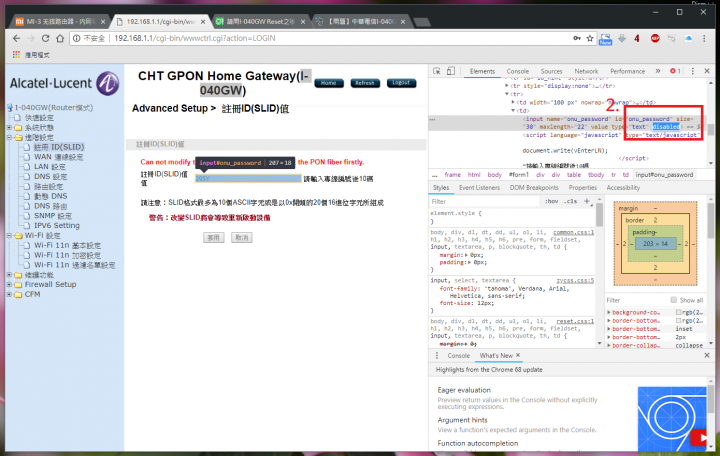Screen dimensions: 720x456
Task: Add a new style rule with plus icon
Action: coord(586,201)
